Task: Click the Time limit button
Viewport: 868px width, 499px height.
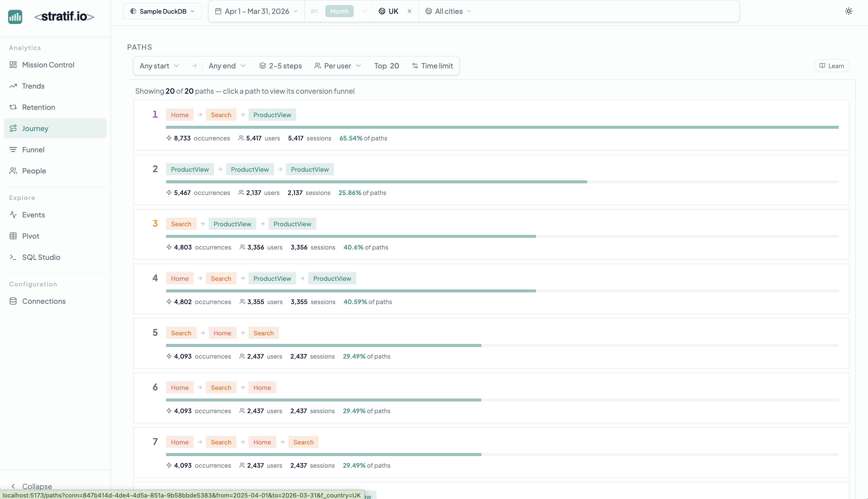Action: point(432,66)
